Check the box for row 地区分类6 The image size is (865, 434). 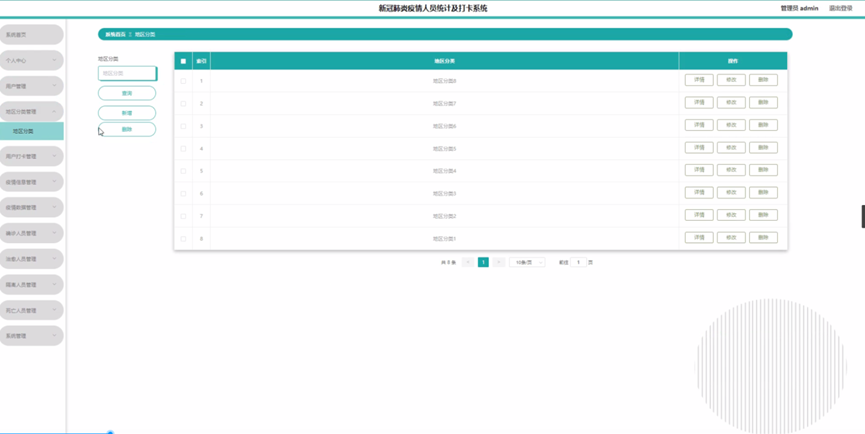click(x=183, y=126)
